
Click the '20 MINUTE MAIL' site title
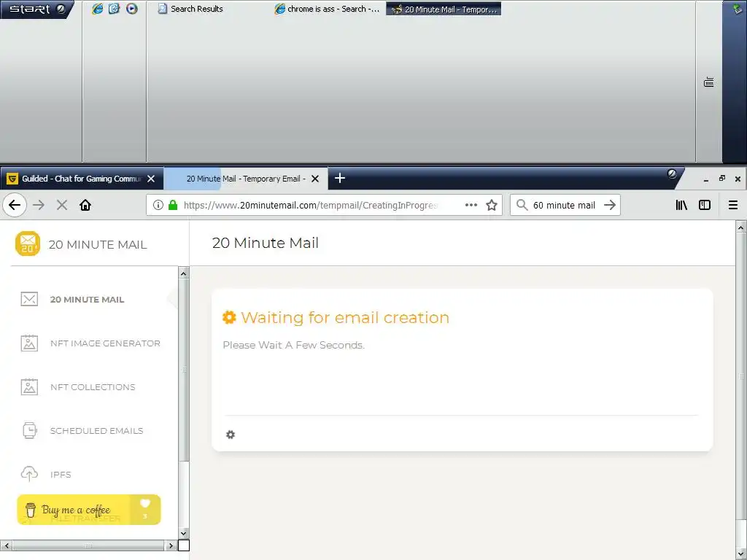click(x=98, y=245)
